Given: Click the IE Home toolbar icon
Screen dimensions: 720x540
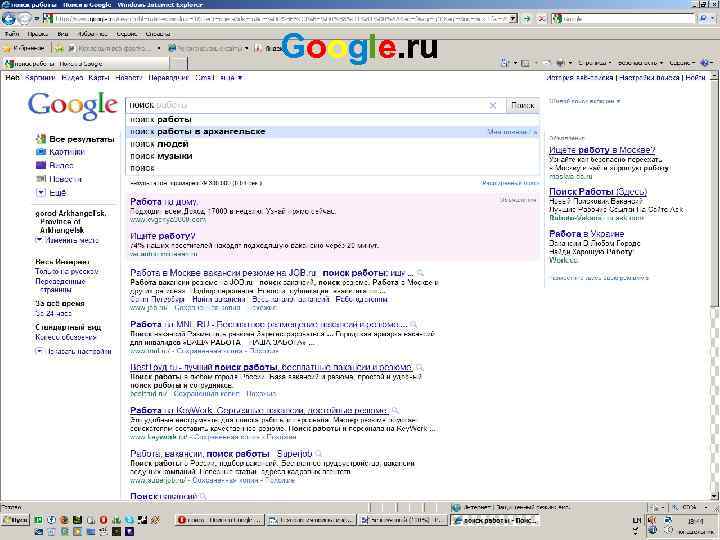Looking at the screenshot, I should (x=505, y=62).
